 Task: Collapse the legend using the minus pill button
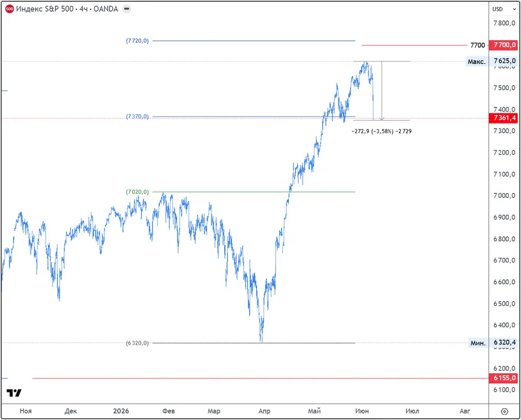pos(127,9)
